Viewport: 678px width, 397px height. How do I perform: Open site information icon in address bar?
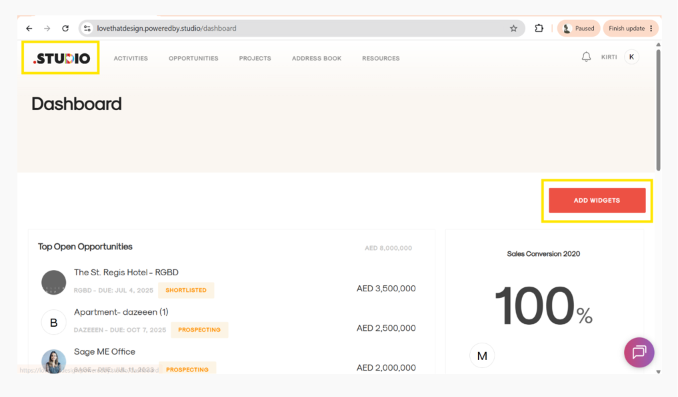pos(87,29)
